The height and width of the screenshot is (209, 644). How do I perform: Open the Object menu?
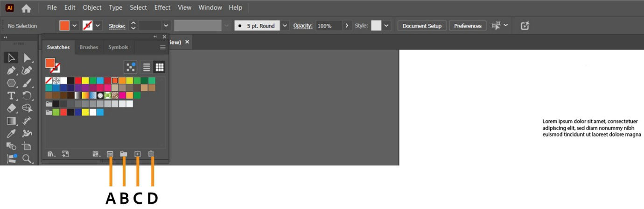92,7
